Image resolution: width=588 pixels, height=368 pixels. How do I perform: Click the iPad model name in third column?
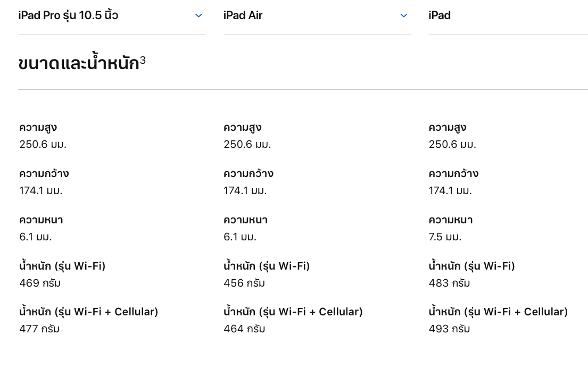[x=440, y=15]
